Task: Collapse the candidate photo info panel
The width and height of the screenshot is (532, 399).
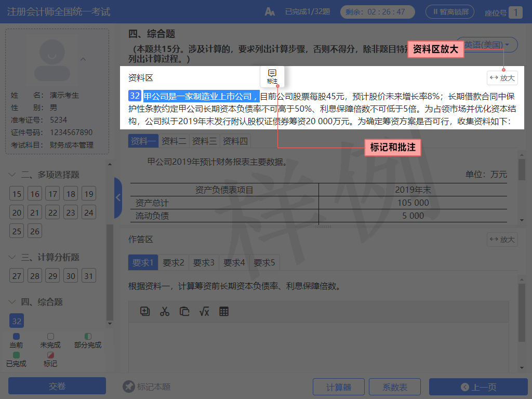Action: coord(83,59)
